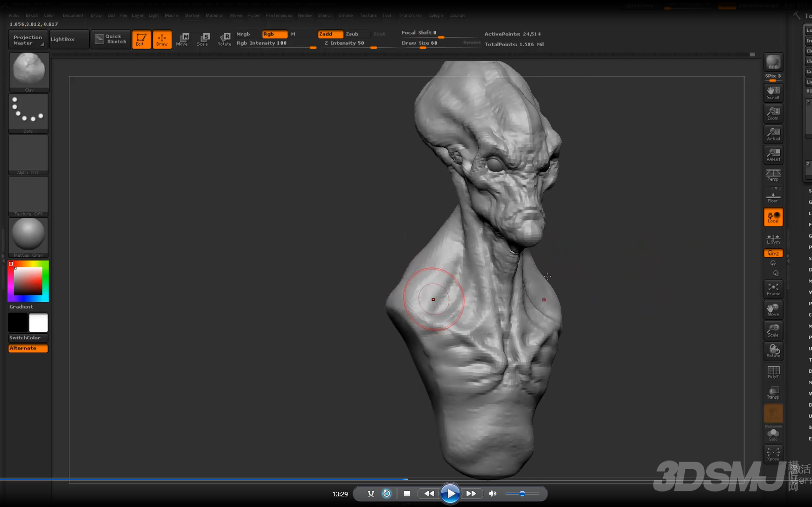Click in the color picker square
The width and height of the screenshot is (812, 507).
[28, 281]
